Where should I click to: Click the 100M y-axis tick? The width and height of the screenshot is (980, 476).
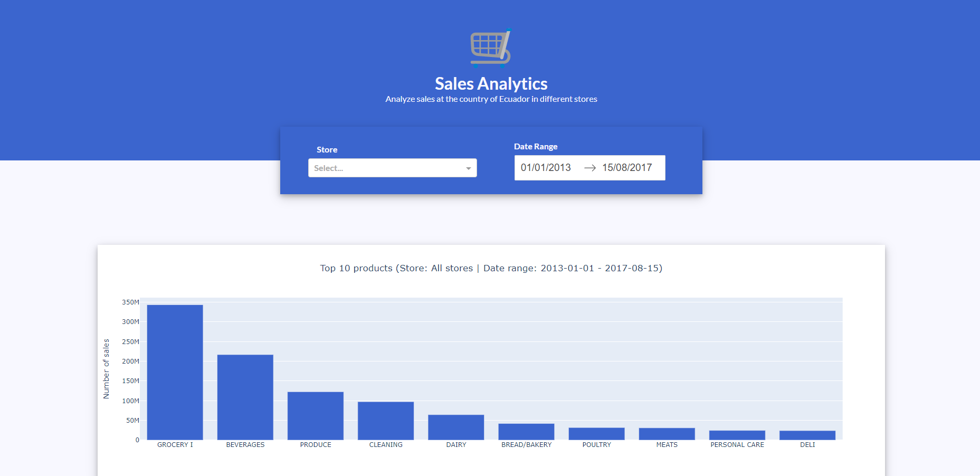[130, 401]
